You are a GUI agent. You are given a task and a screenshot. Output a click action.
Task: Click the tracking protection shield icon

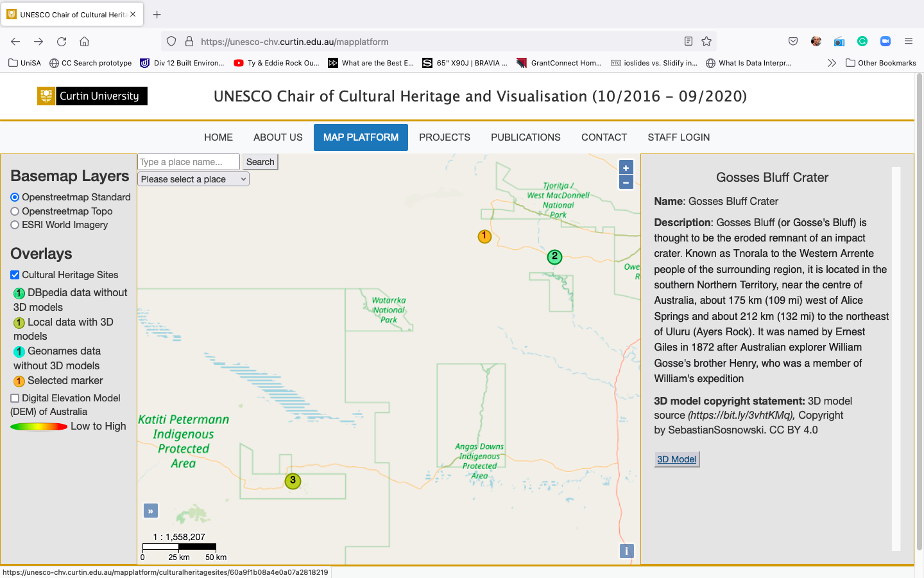coord(171,42)
